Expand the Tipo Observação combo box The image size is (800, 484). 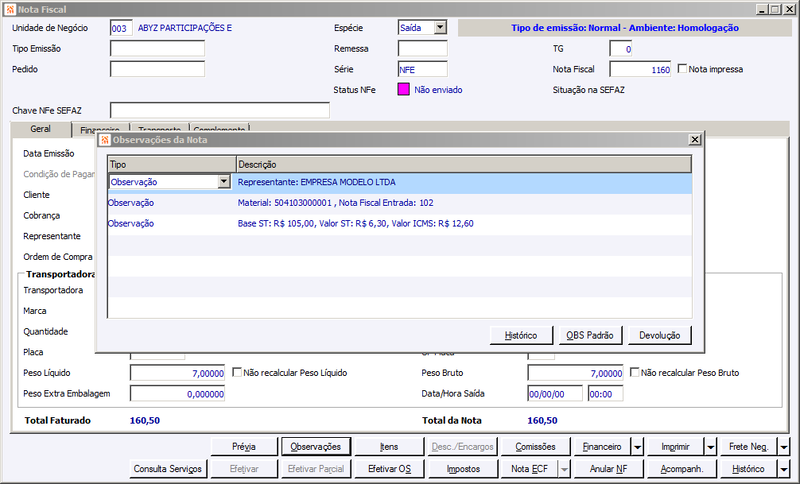pos(223,182)
